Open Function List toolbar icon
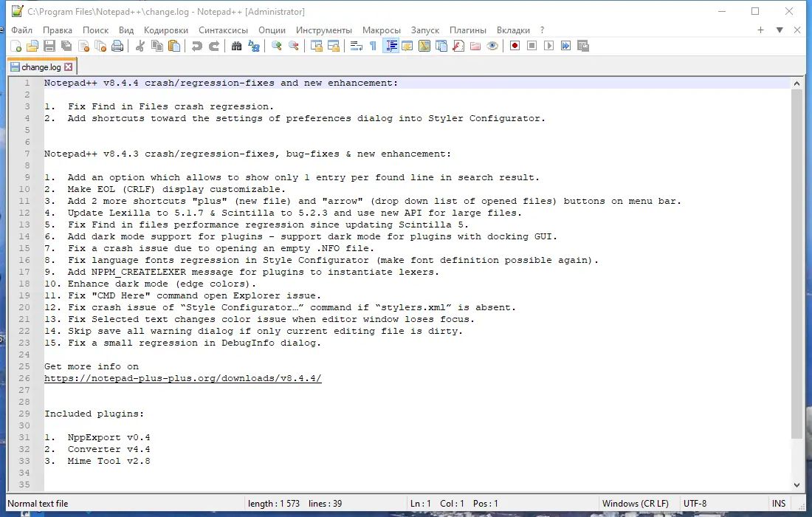The image size is (812, 517). coord(458,46)
